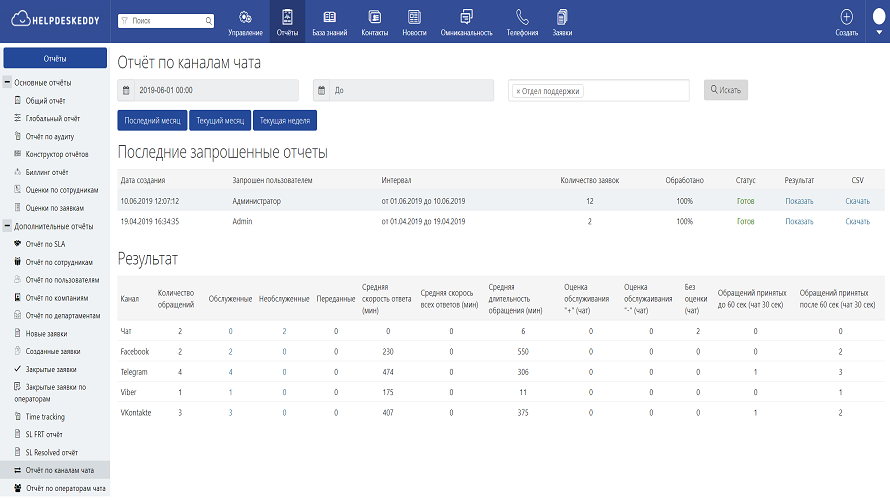Click Показать for the Admin report
890x500 pixels.
click(799, 221)
